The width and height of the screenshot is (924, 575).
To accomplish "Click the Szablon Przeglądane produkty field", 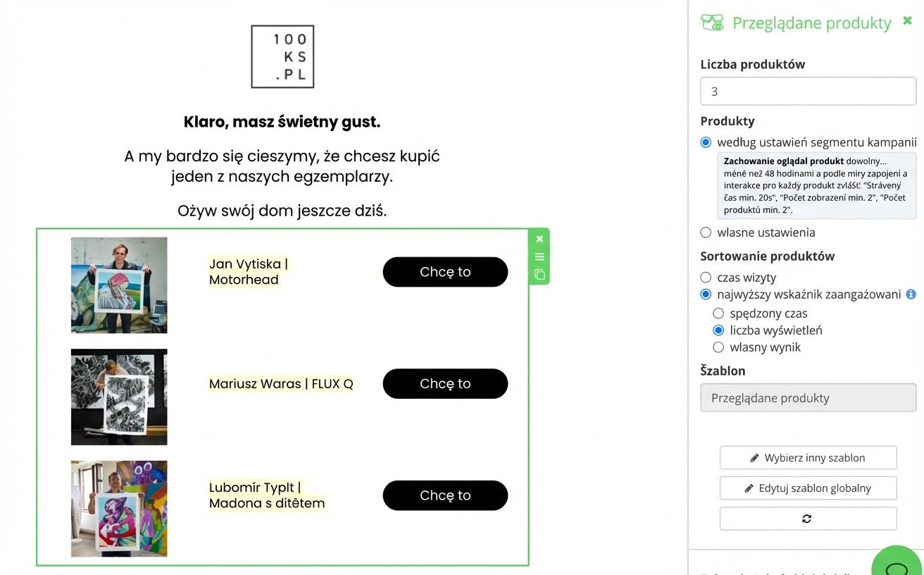I will (808, 398).
